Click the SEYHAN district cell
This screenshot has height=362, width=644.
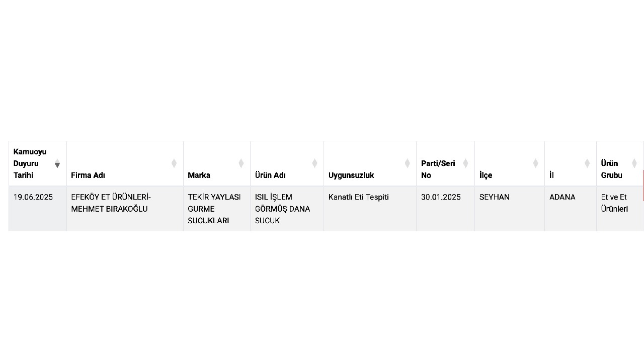(510, 209)
